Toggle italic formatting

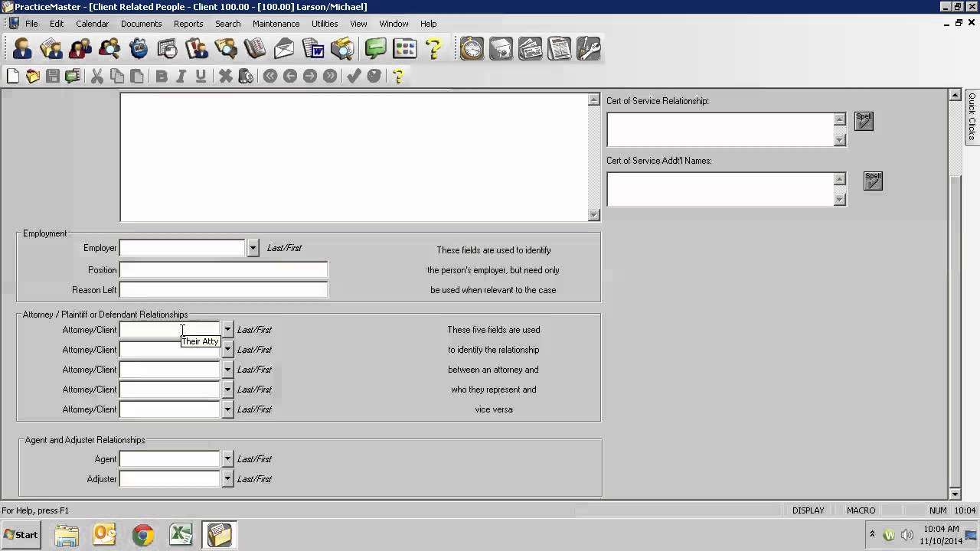[x=181, y=76]
